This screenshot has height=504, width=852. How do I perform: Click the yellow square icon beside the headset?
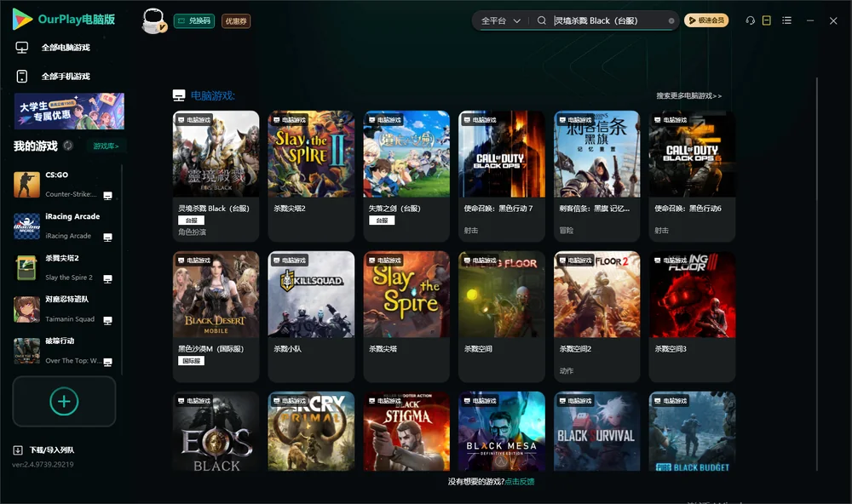767,20
